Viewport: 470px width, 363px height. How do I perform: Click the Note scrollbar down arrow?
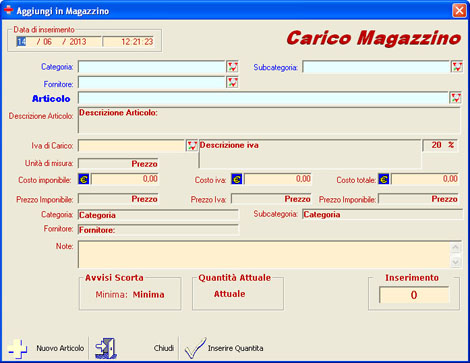pos(455,262)
